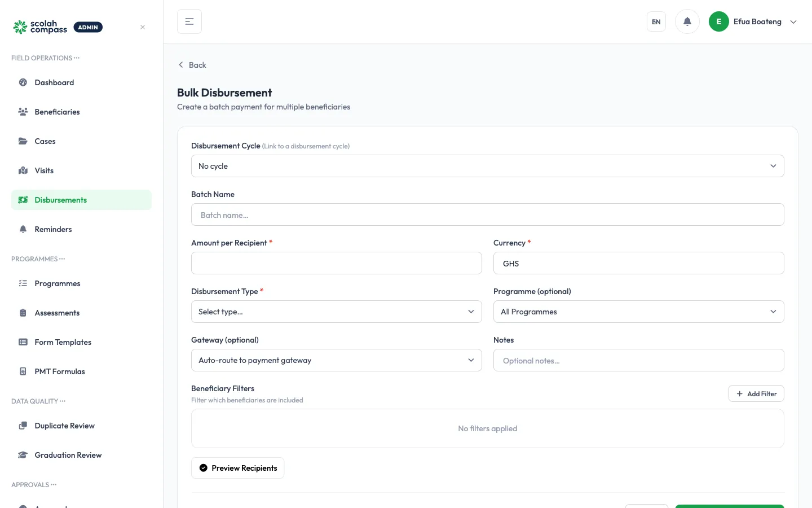
Task: Click the Add Filter button
Action: tap(756, 393)
